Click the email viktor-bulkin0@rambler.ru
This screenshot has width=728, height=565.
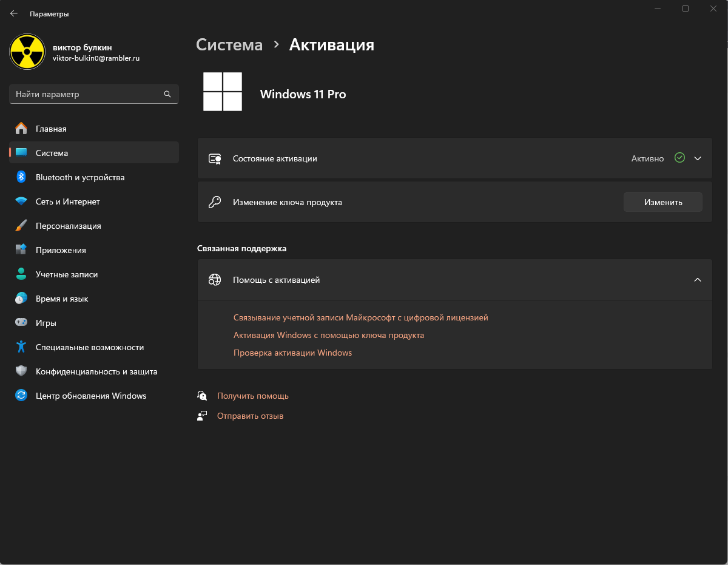point(96,58)
